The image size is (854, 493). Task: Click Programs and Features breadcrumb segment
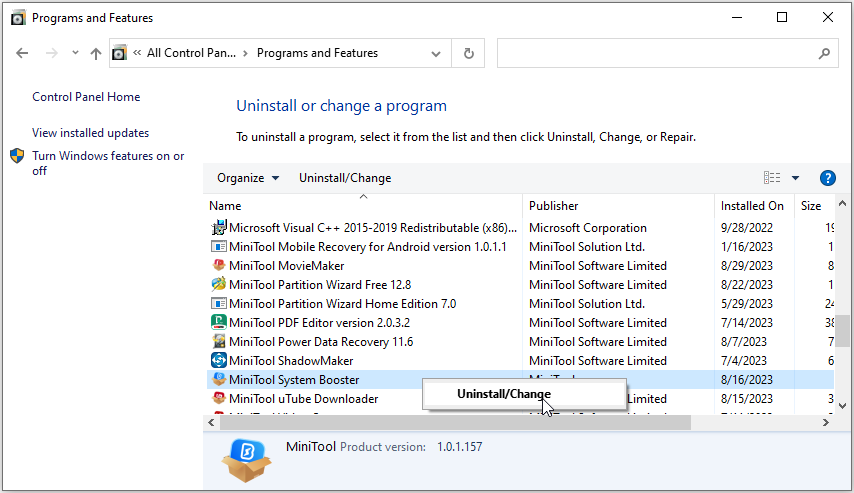pyautogui.click(x=317, y=53)
